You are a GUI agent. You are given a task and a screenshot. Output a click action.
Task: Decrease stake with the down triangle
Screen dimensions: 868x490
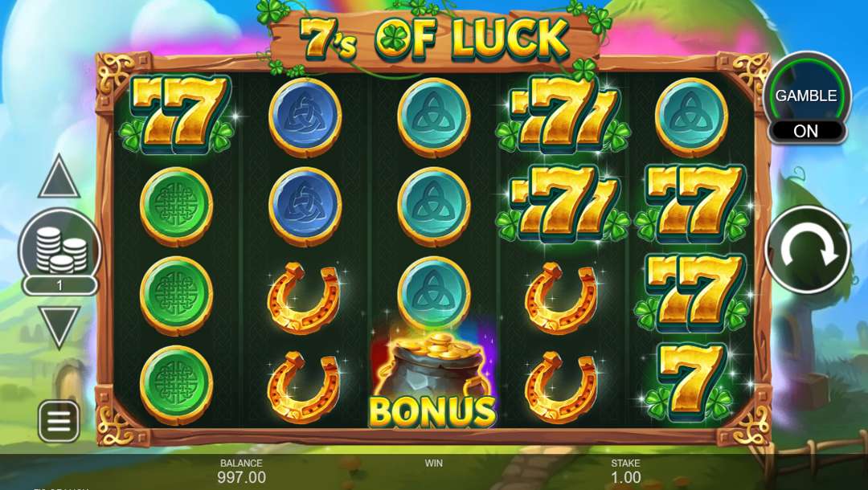59,328
